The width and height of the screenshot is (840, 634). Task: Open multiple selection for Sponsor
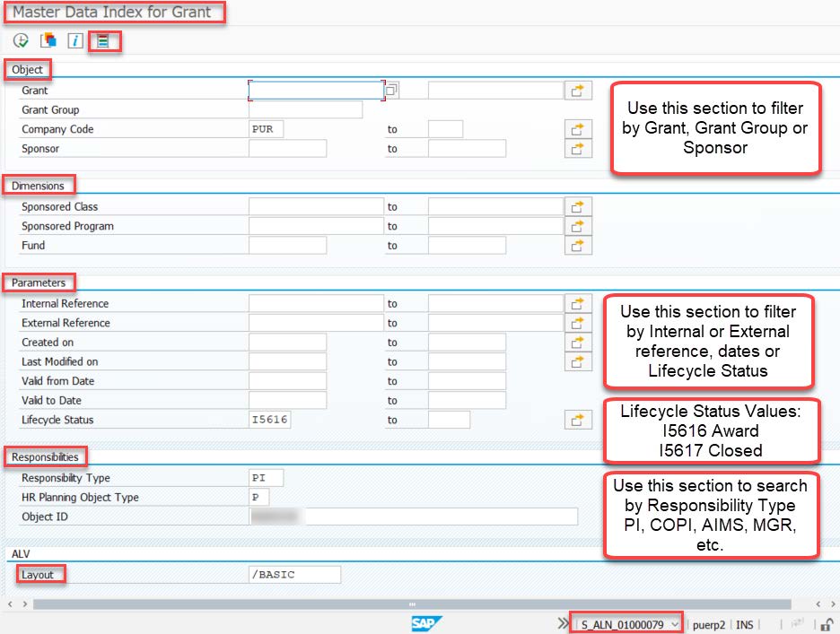point(578,148)
